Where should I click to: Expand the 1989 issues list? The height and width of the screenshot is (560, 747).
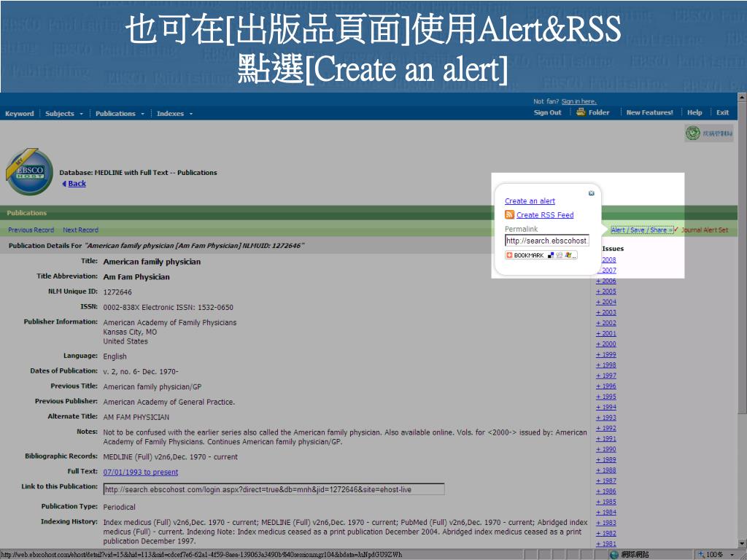606,459
